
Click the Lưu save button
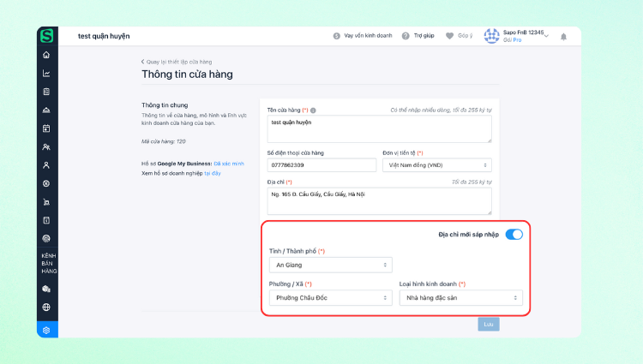pyautogui.click(x=488, y=325)
